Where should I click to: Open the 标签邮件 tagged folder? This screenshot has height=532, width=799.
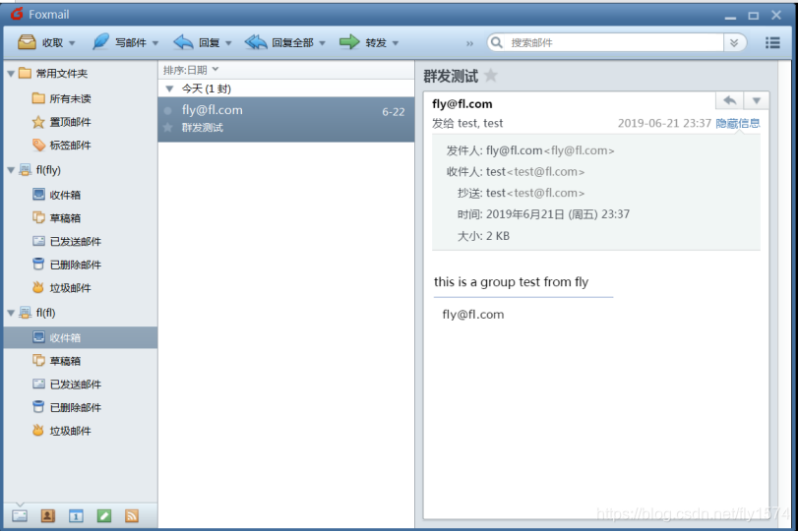(x=62, y=146)
